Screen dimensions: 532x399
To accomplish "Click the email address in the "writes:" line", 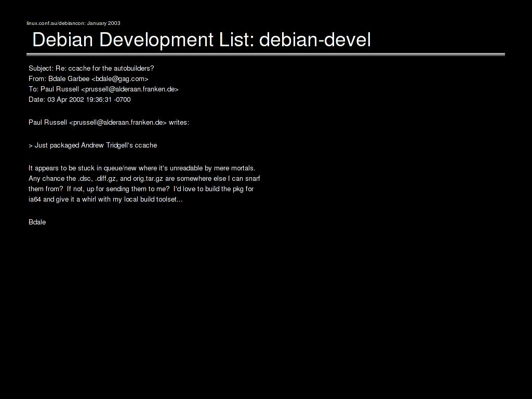I will pyautogui.click(x=118, y=122).
